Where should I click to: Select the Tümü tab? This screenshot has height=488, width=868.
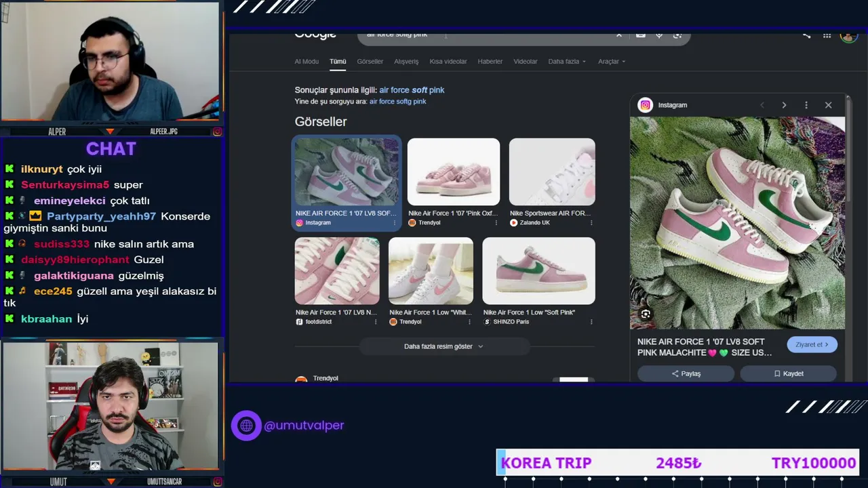tap(338, 62)
